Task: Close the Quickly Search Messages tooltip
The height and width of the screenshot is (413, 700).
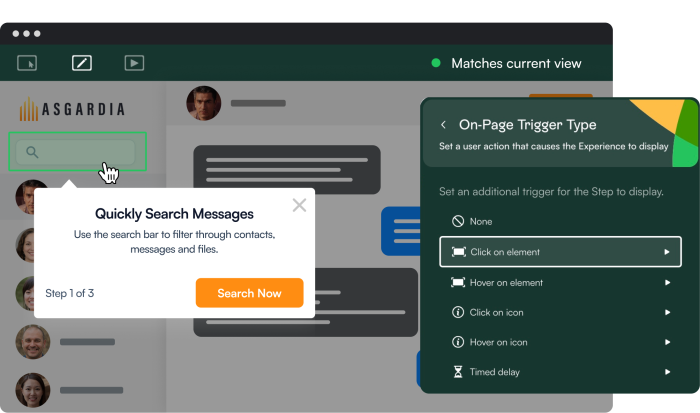Action: tap(299, 205)
